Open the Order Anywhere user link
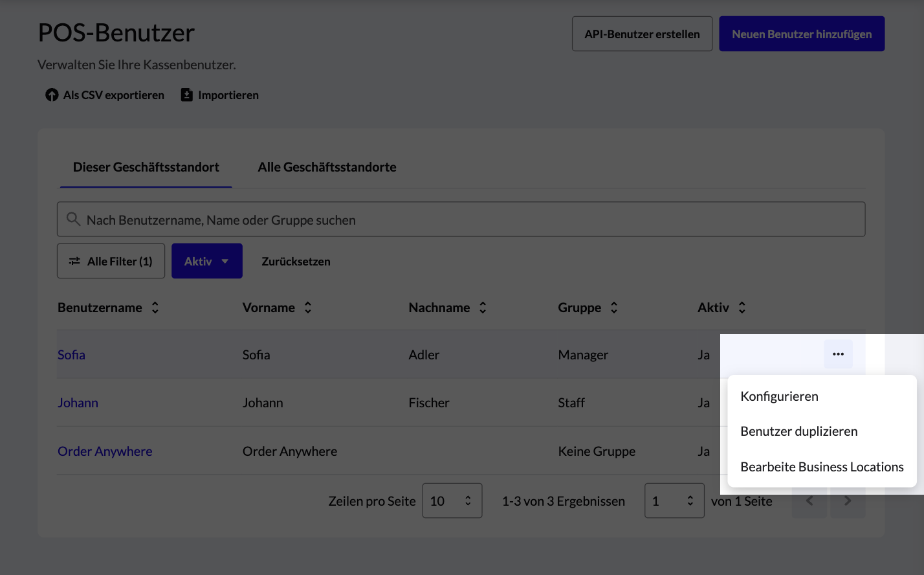The image size is (924, 575). click(x=105, y=451)
